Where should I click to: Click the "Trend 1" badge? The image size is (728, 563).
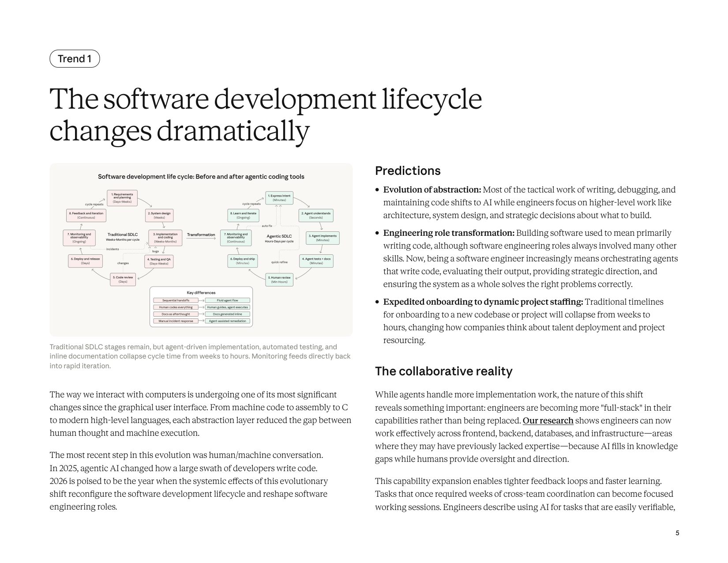coord(74,58)
